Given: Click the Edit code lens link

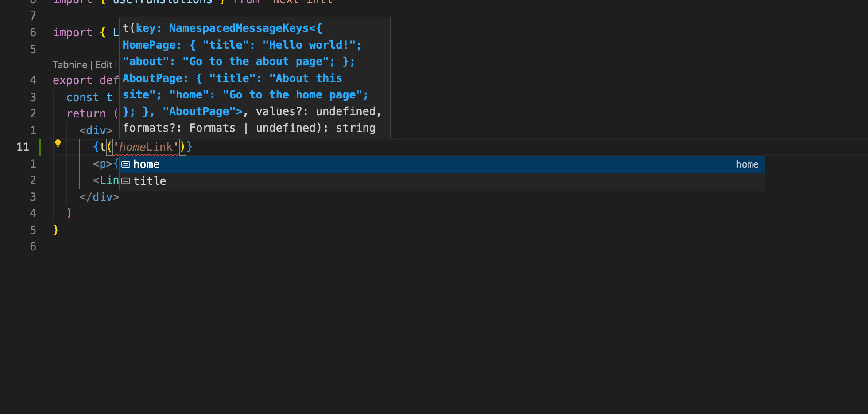Looking at the screenshot, I should [104, 65].
